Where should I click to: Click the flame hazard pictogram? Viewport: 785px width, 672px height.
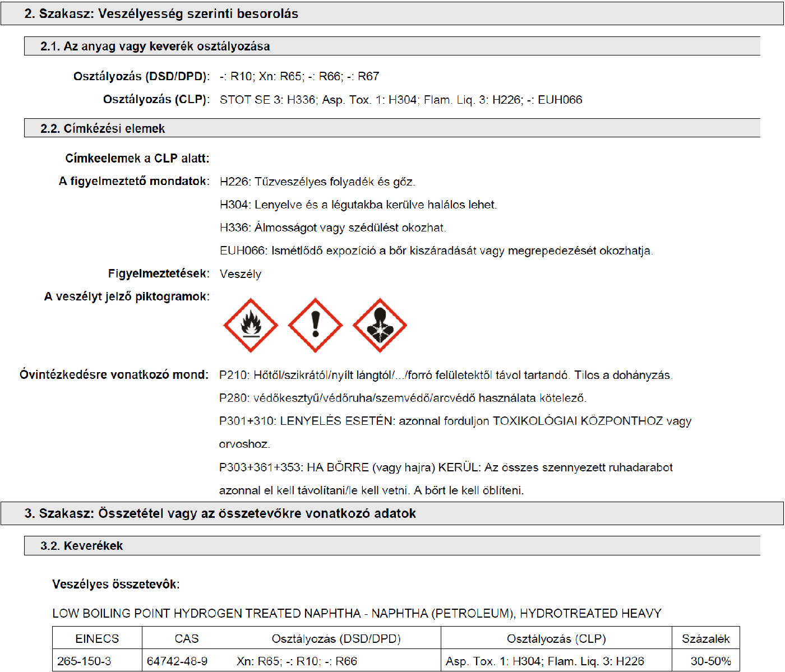click(251, 325)
